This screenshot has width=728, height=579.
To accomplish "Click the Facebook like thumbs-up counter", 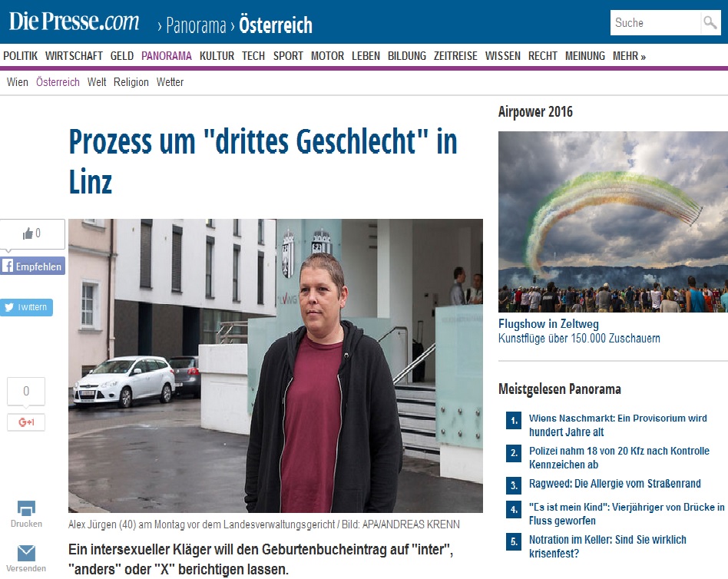I will (x=31, y=234).
